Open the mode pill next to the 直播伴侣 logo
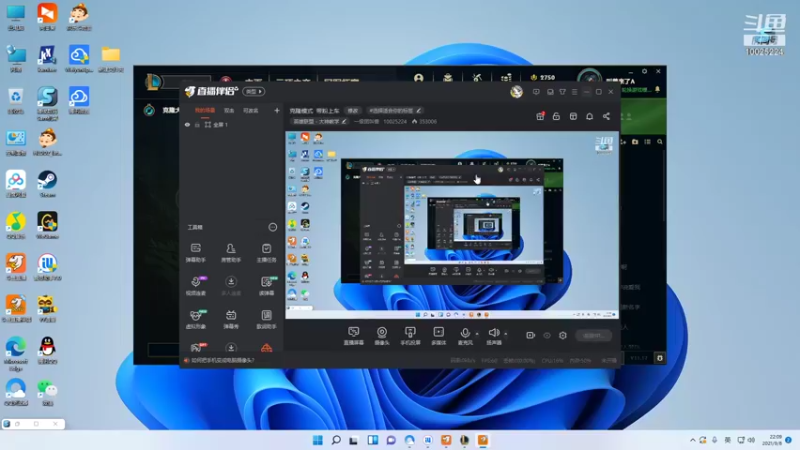This screenshot has height=450, width=800. pyautogui.click(x=254, y=92)
